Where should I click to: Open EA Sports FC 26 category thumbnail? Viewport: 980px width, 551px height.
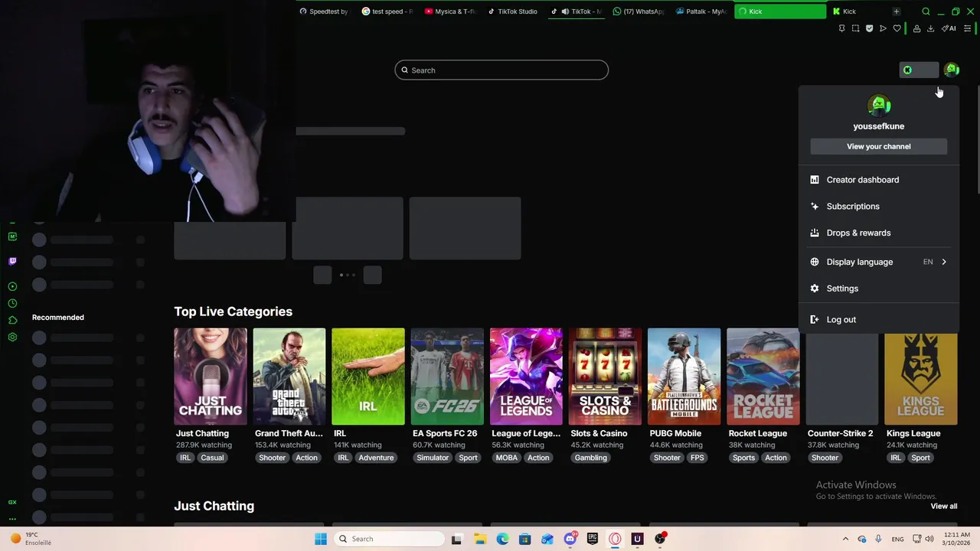click(447, 377)
